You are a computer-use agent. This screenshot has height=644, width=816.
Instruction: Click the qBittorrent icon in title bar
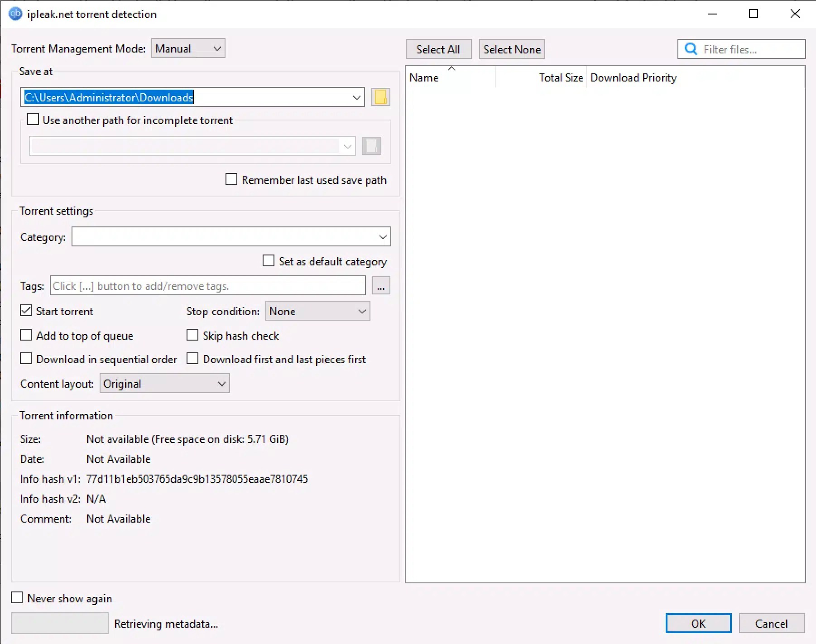coord(15,14)
